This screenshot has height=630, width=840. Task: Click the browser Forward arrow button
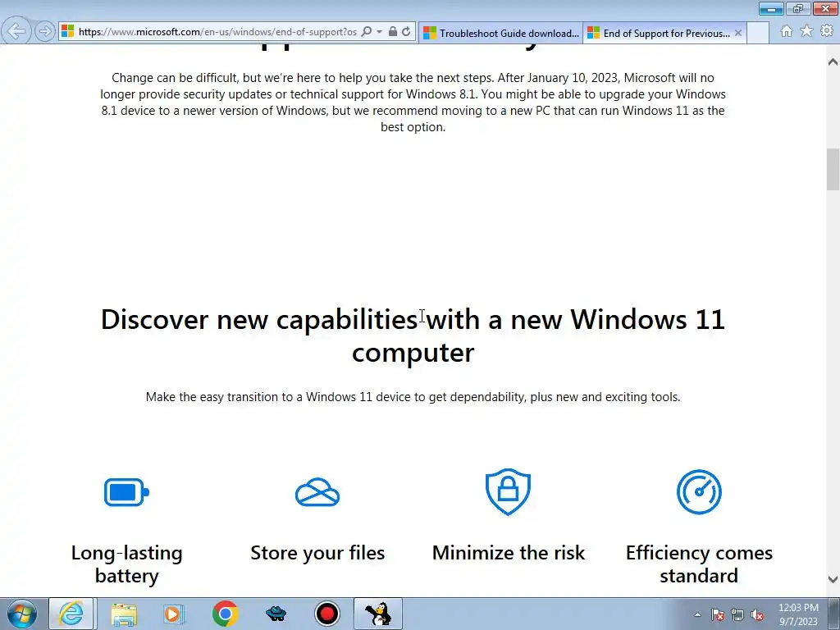pyautogui.click(x=45, y=32)
